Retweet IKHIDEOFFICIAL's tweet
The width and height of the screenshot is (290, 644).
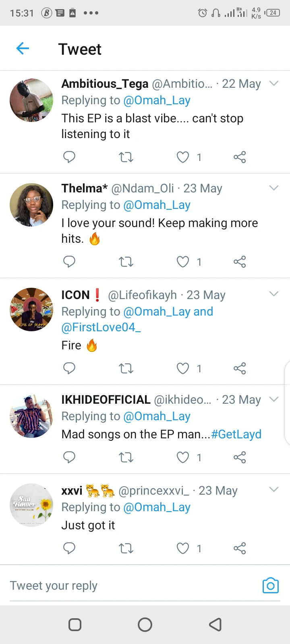[126, 458]
